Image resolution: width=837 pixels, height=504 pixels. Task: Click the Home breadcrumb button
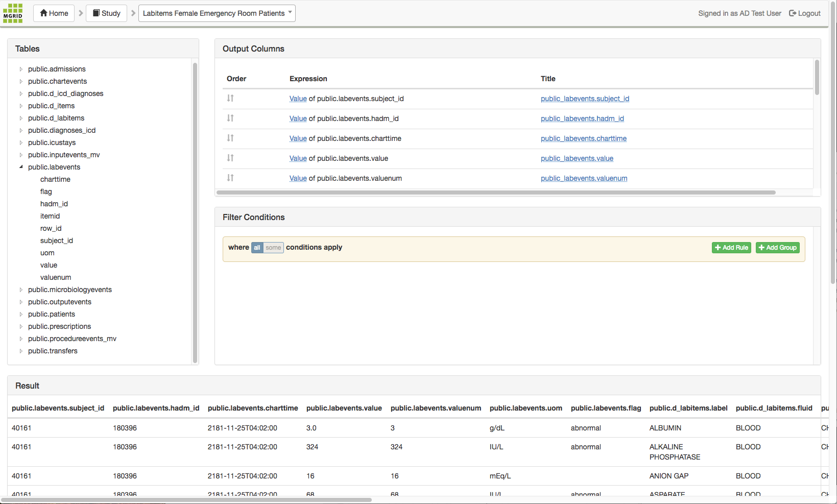click(x=54, y=13)
